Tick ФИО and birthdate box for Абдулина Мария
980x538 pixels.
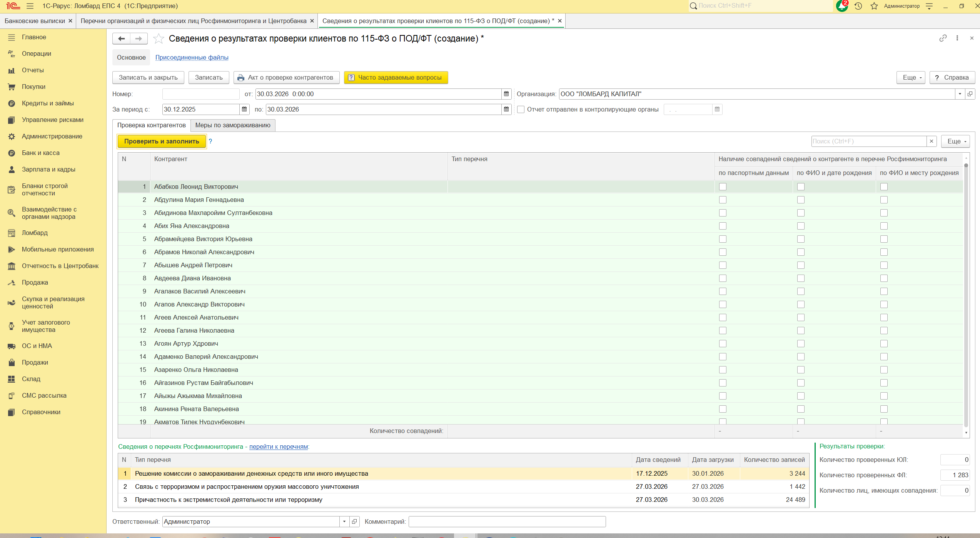pos(801,200)
